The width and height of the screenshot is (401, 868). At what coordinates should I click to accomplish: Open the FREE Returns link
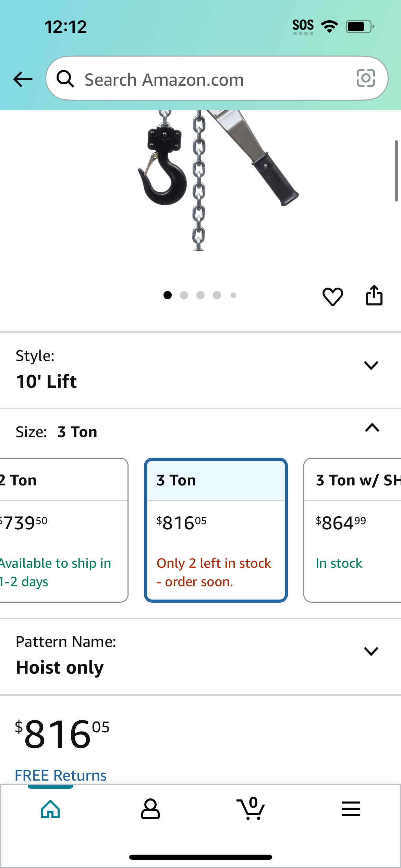point(61,775)
